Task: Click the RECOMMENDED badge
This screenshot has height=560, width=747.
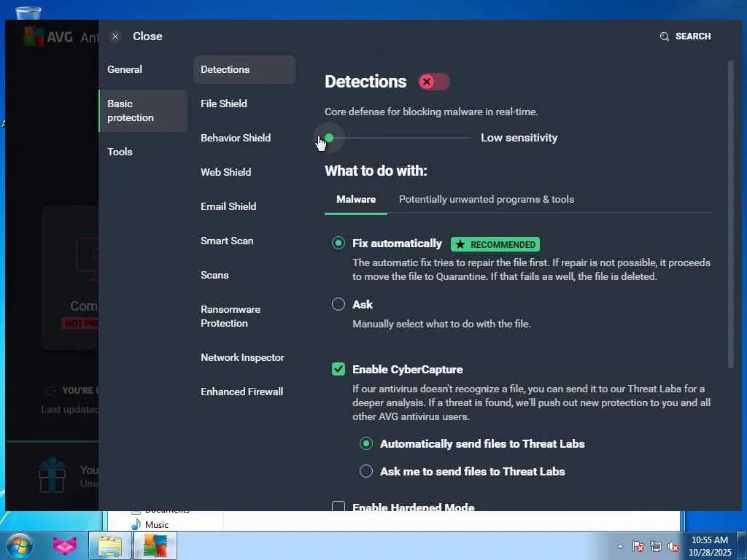Action: tap(495, 244)
